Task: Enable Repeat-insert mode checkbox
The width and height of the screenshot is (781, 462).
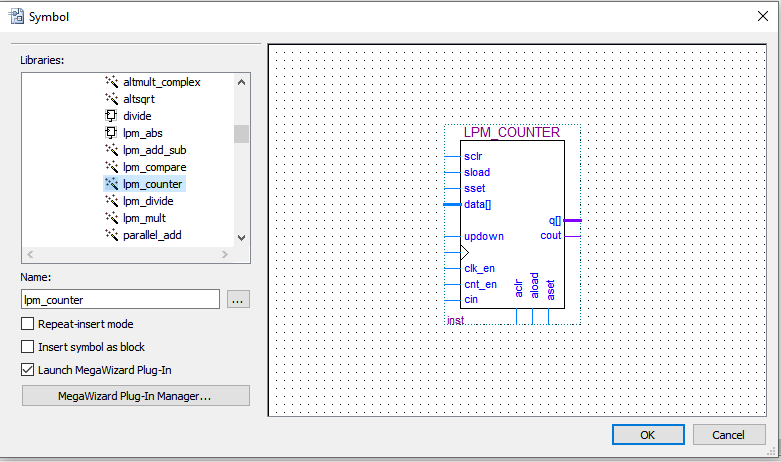Action: click(28, 324)
